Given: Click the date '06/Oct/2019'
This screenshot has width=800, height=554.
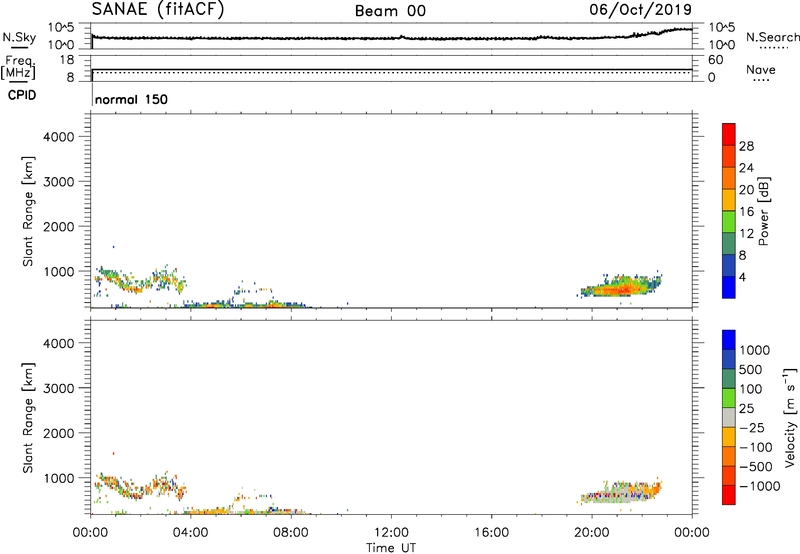Looking at the screenshot, I should pos(641,10).
